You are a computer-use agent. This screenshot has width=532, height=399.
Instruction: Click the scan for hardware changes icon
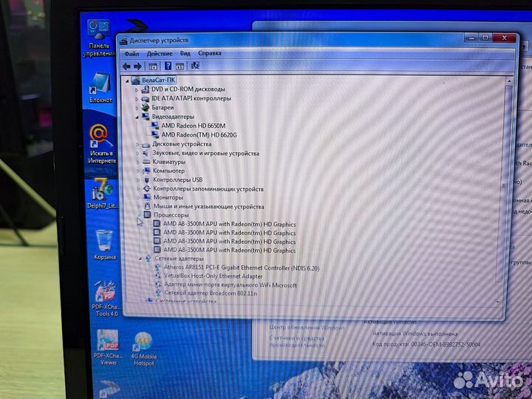coord(195,66)
